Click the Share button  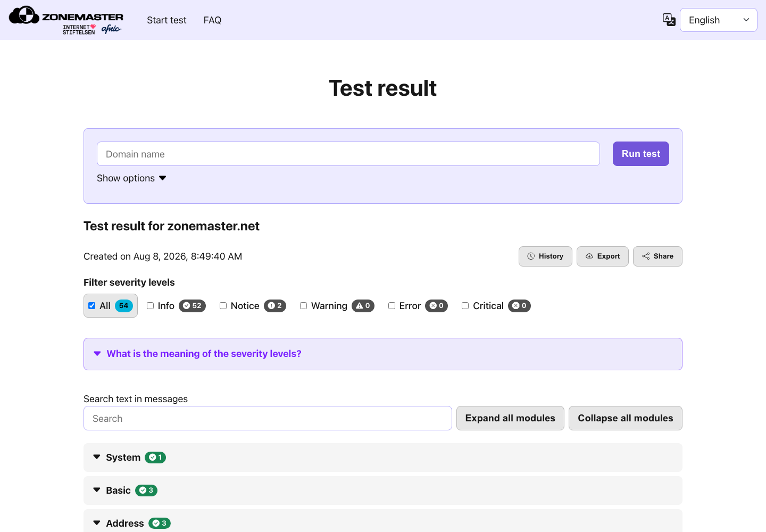pyautogui.click(x=657, y=256)
